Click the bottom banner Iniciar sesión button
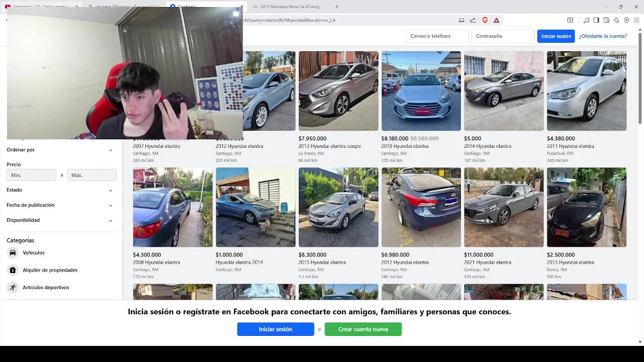Image resolution: width=644 pixels, height=362 pixels. (x=276, y=329)
